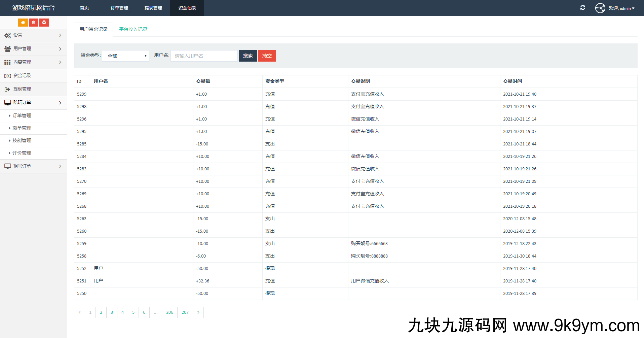Click the red 清空 clear button
Viewport: 644px width, 338px height.
[x=267, y=56]
